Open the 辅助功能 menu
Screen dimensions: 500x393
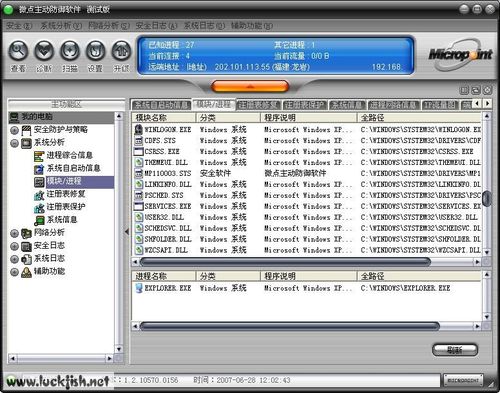[x=252, y=26]
